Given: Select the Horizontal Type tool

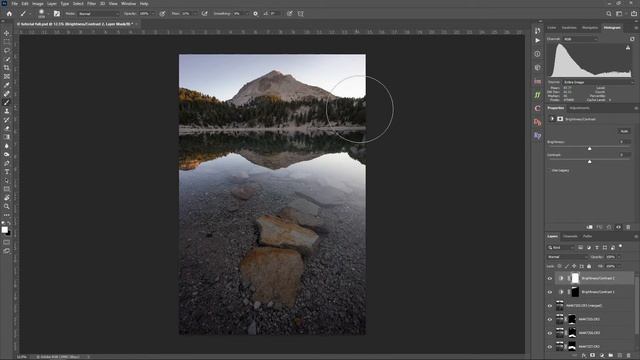Looking at the screenshot, I should point(7,172).
